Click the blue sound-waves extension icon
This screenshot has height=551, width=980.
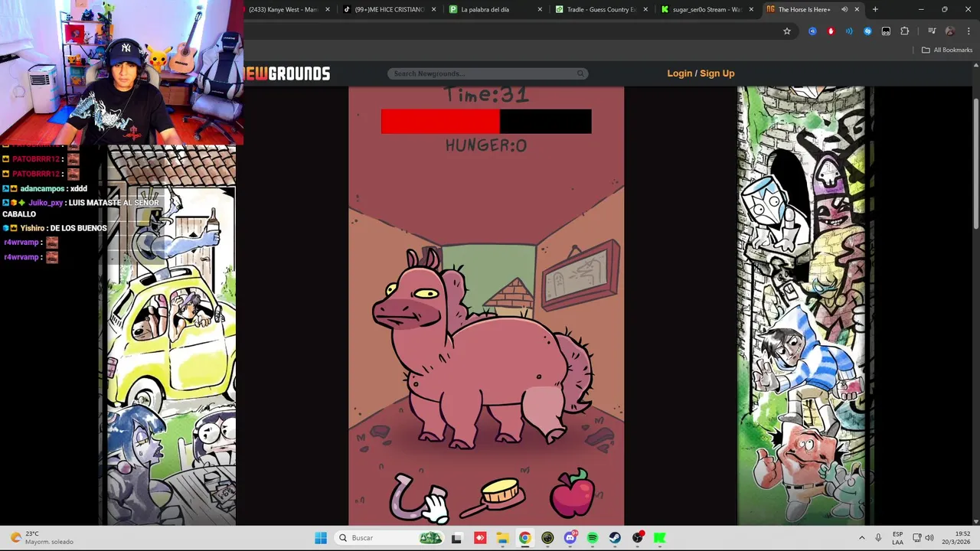849,31
